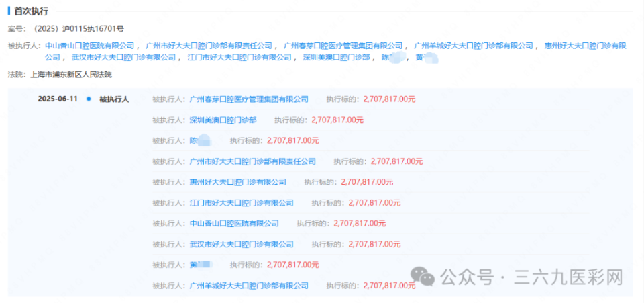
Task: Select case number （2025）沪0115执16701号
Action: pos(78,28)
